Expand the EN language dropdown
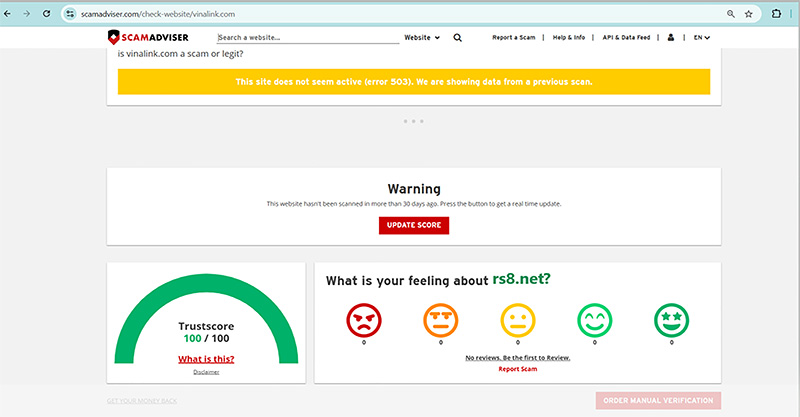 pyautogui.click(x=702, y=37)
